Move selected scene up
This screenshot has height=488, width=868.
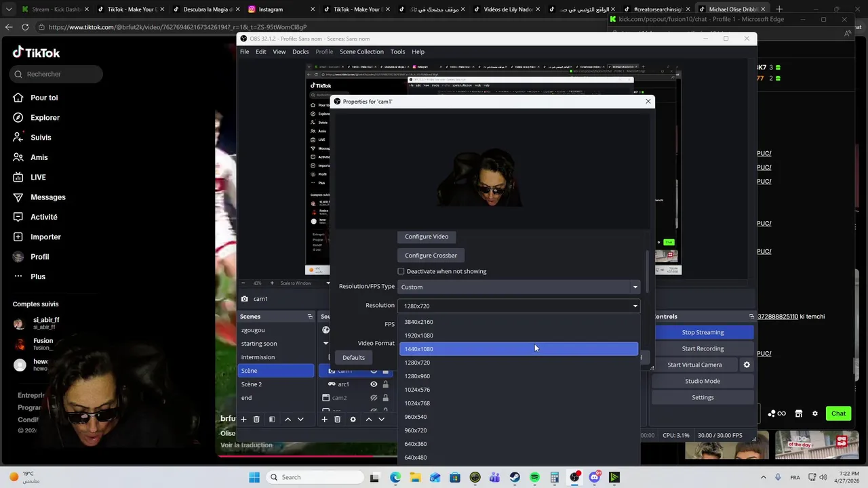[288, 420]
